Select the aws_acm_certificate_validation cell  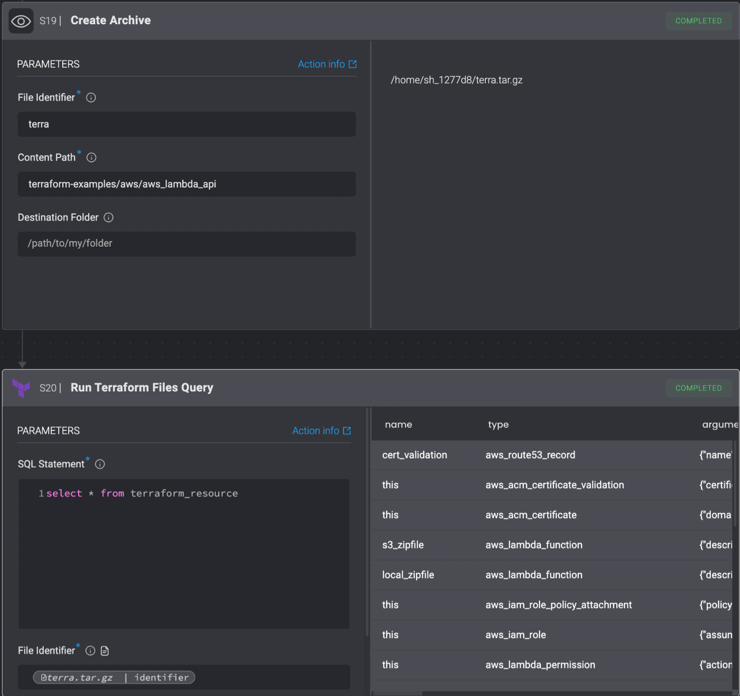[x=555, y=485]
